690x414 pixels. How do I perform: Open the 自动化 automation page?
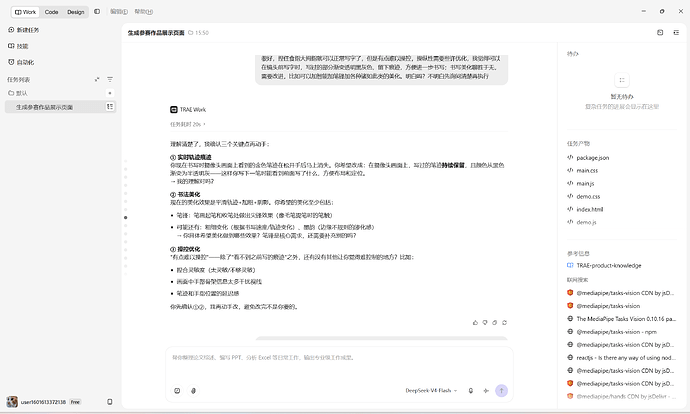pos(21,62)
